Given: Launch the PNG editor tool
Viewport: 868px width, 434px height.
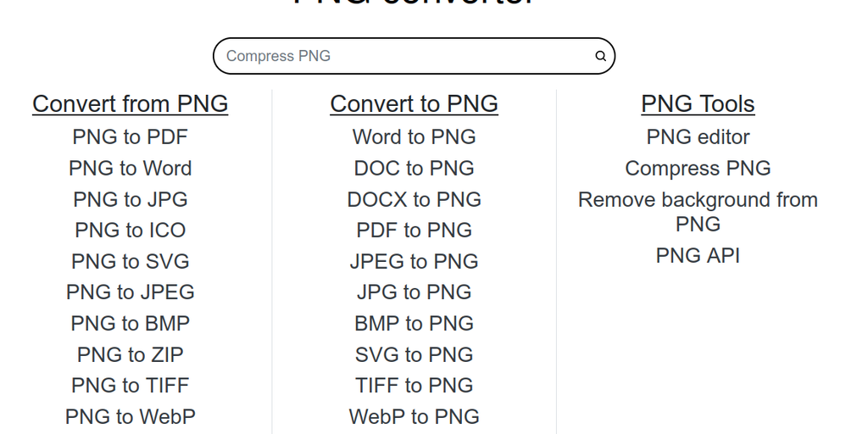Looking at the screenshot, I should tap(698, 137).
